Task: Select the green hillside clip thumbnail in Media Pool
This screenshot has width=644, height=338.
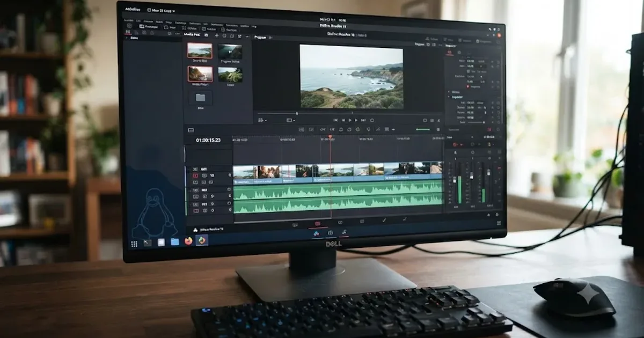Action: tap(230, 75)
